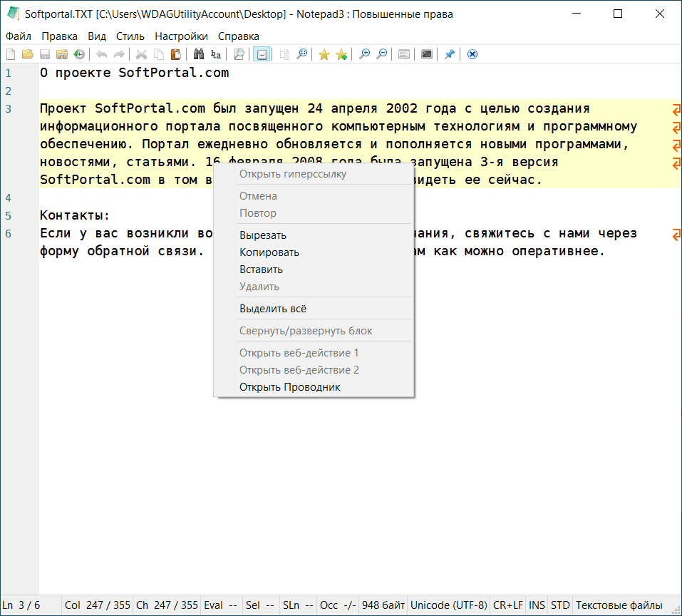Open the Unicode (UTF-8) encoding selector

coord(449,605)
